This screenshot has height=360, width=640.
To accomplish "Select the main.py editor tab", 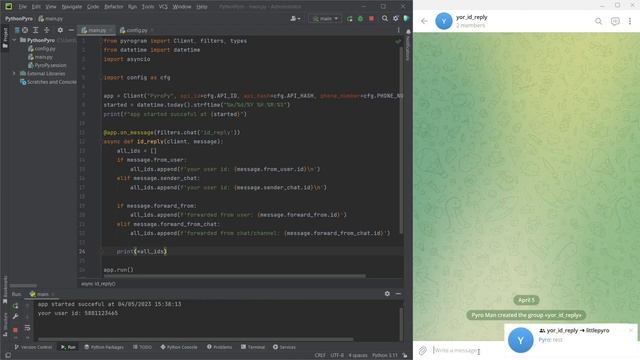I will 96,30.
